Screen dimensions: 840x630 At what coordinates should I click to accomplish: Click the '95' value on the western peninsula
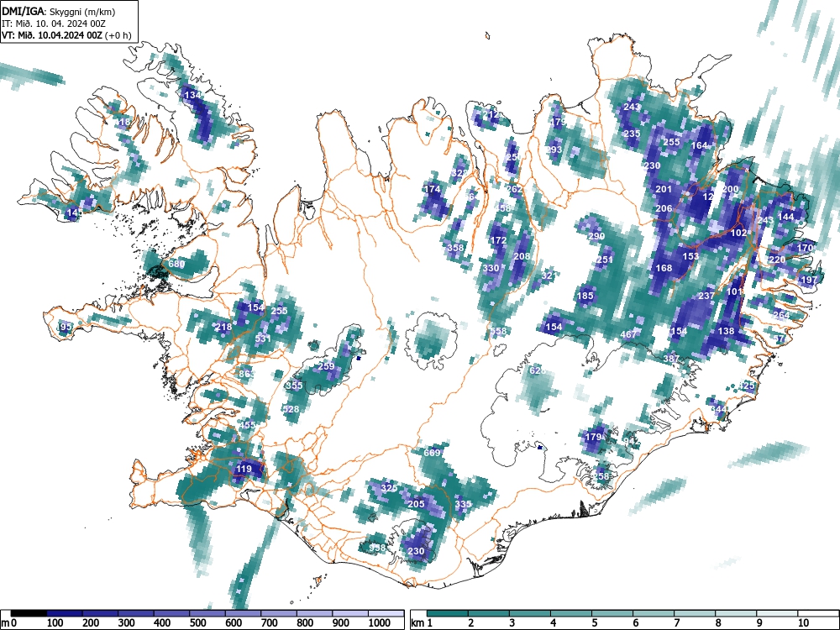pos(66,327)
